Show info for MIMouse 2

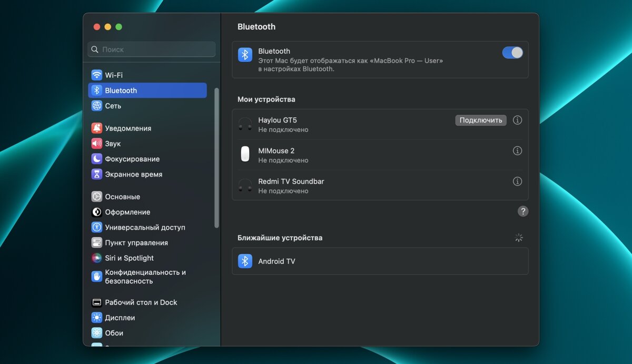(x=517, y=151)
